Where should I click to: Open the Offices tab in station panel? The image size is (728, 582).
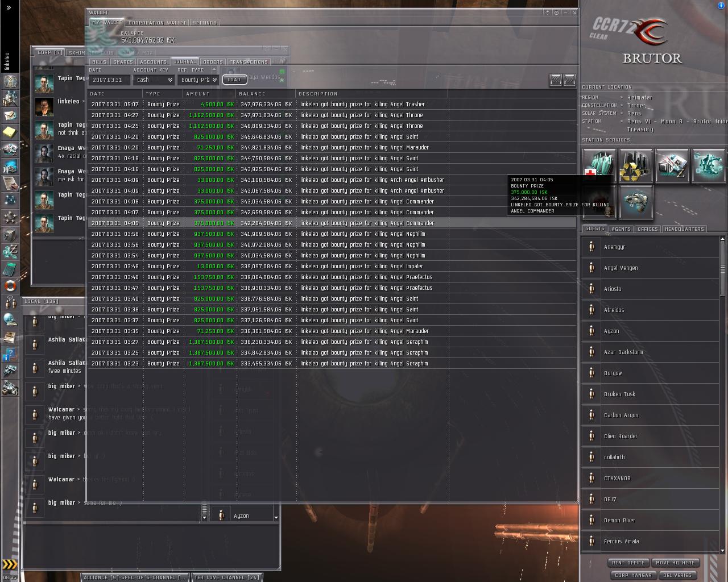coord(648,229)
